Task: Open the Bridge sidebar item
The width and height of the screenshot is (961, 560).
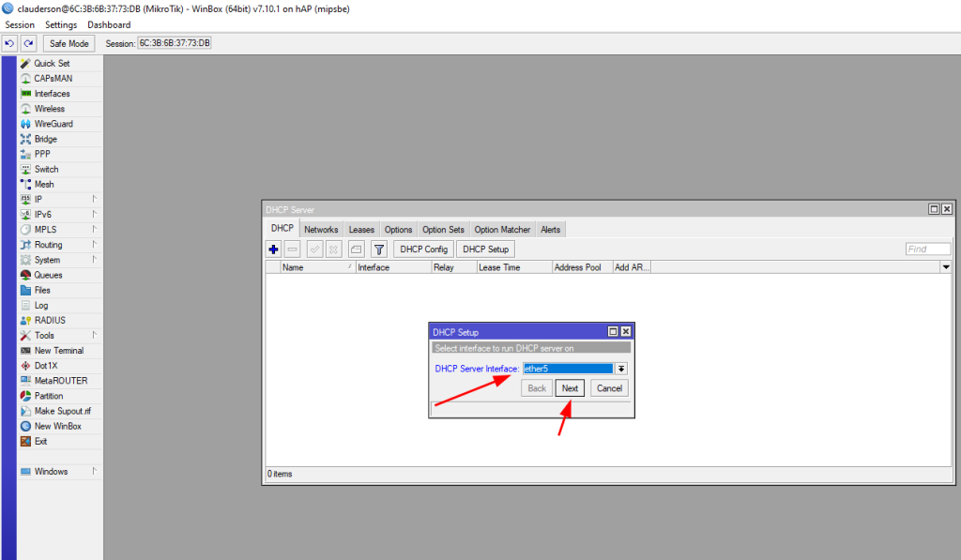Action: [x=45, y=139]
